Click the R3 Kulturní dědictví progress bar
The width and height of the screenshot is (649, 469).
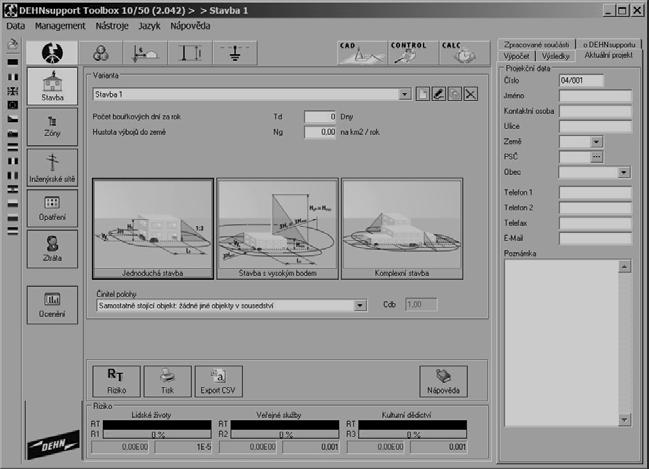coord(413,434)
